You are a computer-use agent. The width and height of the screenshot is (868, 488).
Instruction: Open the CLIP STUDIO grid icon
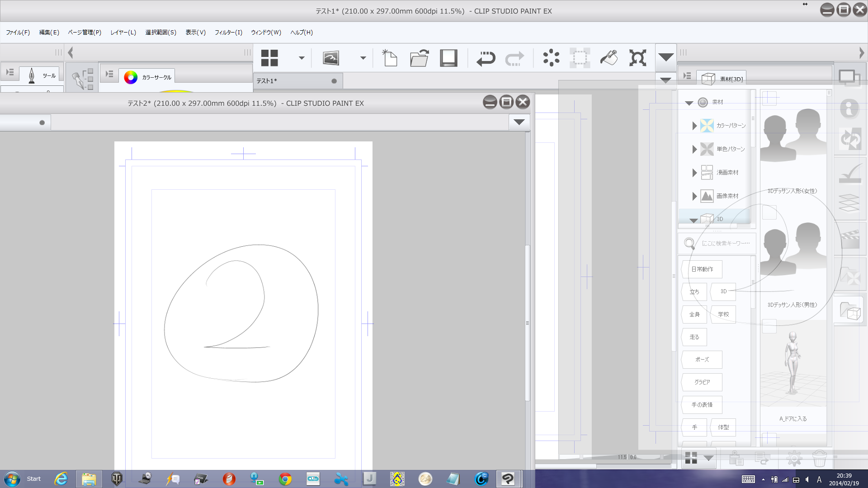[269, 58]
